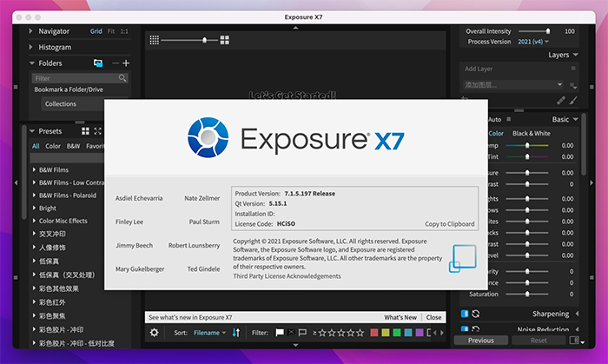This screenshot has width=608, height=364.
Task: Click the expand-to-fullscreen icon in Presets header
Action: (x=97, y=131)
